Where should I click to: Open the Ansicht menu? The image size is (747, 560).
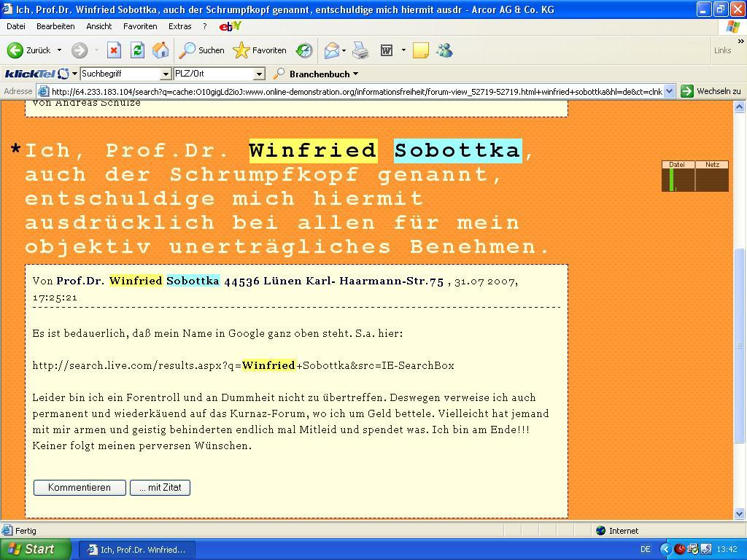tap(99, 27)
